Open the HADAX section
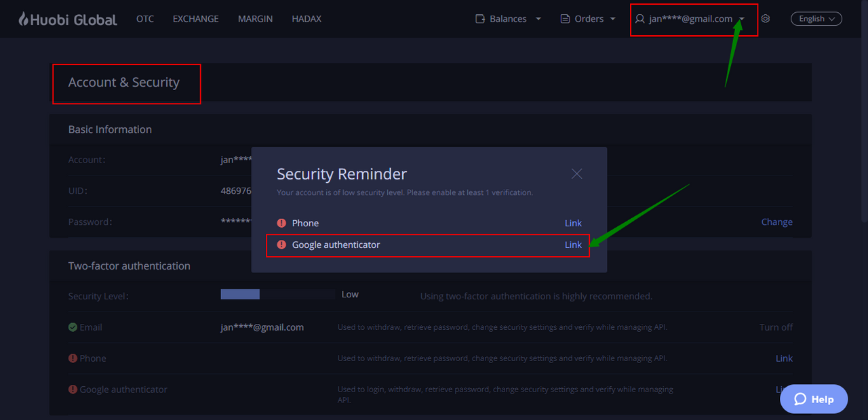Image resolution: width=868 pixels, height=420 pixels. pos(307,19)
